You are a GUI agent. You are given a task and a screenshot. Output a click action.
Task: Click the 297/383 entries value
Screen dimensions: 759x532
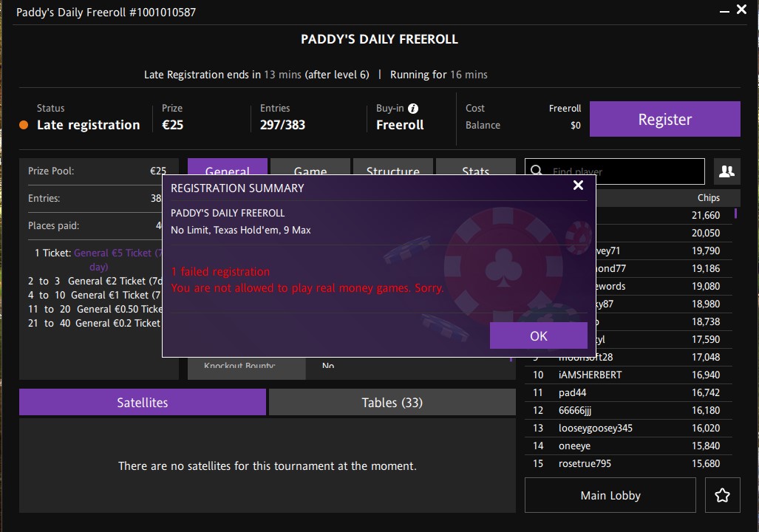click(283, 125)
